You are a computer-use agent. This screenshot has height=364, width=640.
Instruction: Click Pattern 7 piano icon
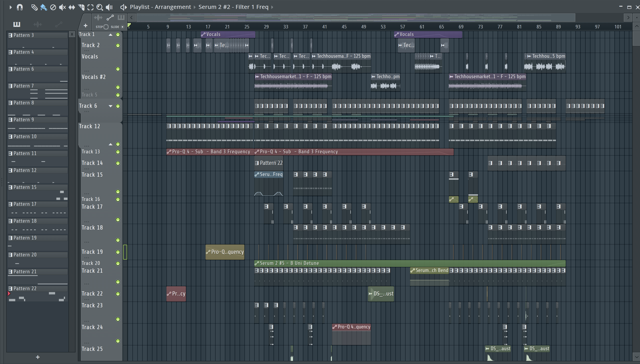[x=10, y=86]
